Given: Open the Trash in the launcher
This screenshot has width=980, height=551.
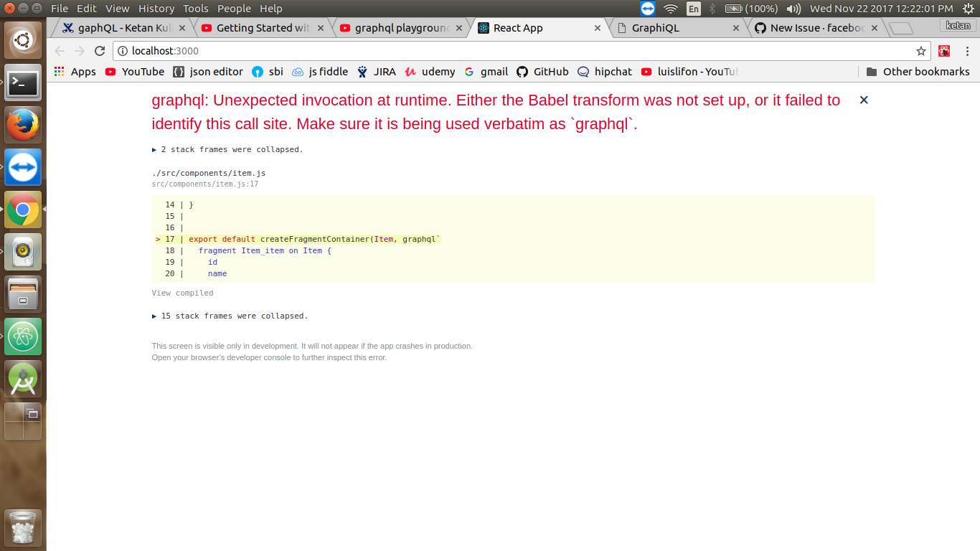Looking at the screenshot, I should point(23,527).
